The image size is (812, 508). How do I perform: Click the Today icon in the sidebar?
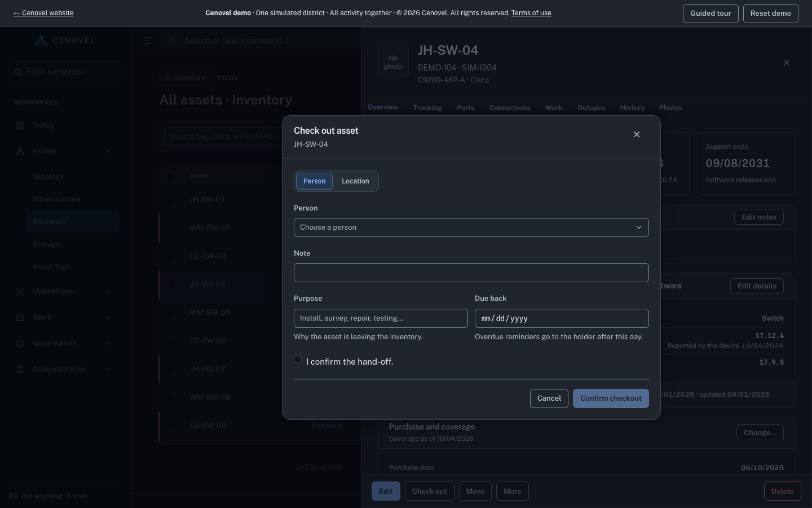pyautogui.click(x=20, y=125)
